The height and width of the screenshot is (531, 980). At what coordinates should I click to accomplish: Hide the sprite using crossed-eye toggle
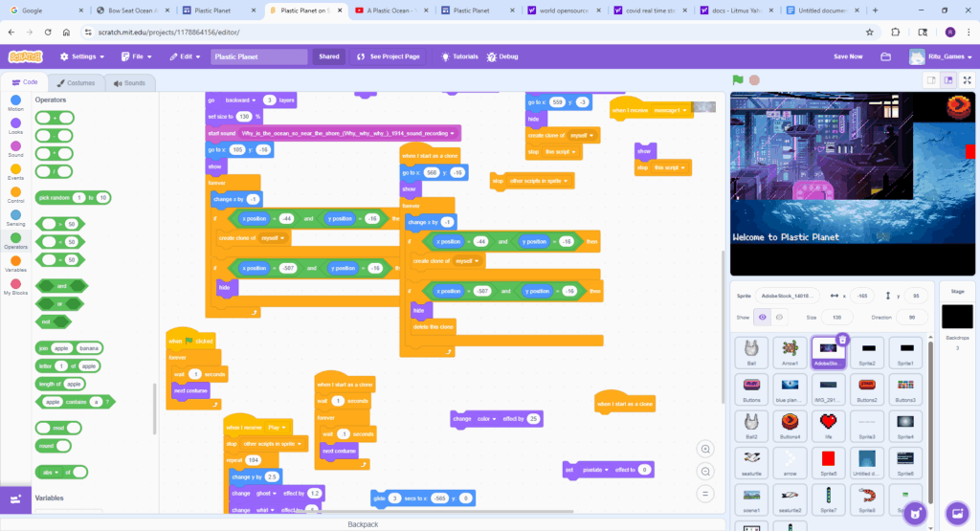point(779,317)
